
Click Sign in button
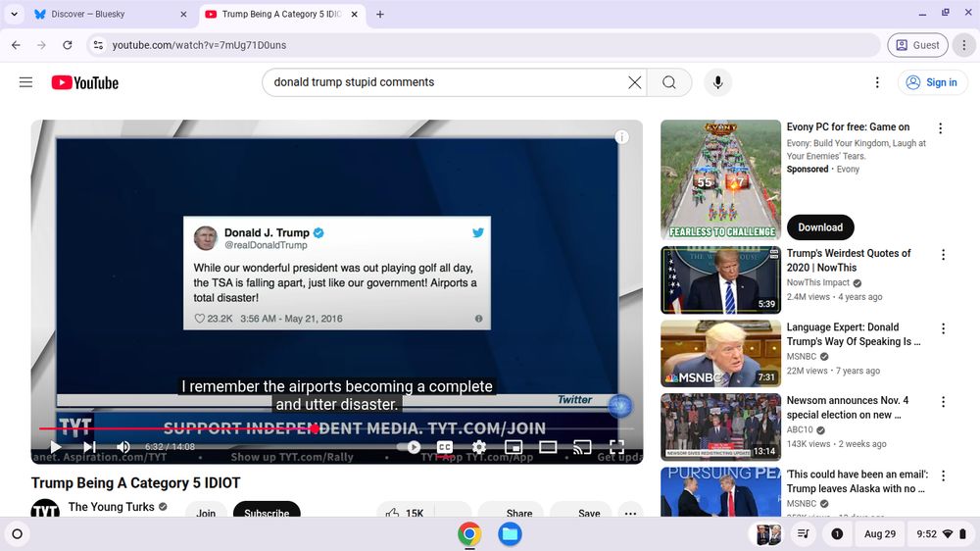932,82
